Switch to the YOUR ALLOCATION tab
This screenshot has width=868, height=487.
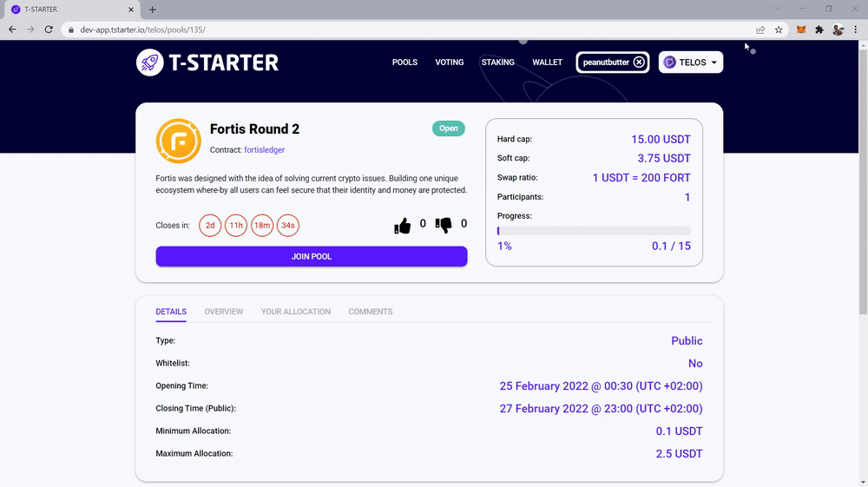click(x=296, y=312)
